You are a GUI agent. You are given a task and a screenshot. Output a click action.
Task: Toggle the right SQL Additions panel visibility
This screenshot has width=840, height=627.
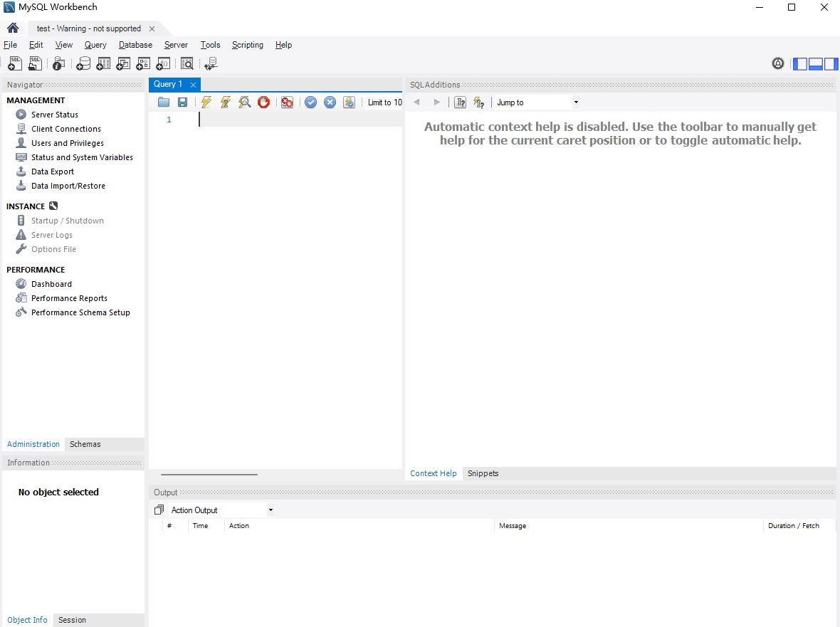point(831,64)
